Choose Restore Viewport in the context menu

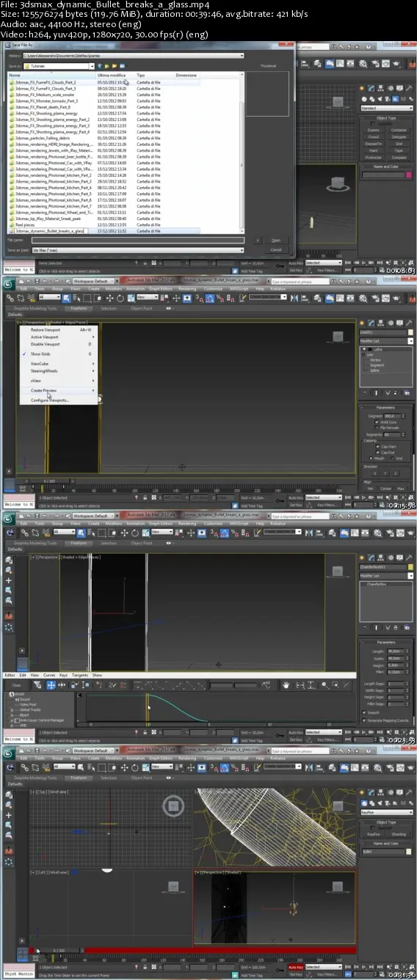click(x=45, y=329)
